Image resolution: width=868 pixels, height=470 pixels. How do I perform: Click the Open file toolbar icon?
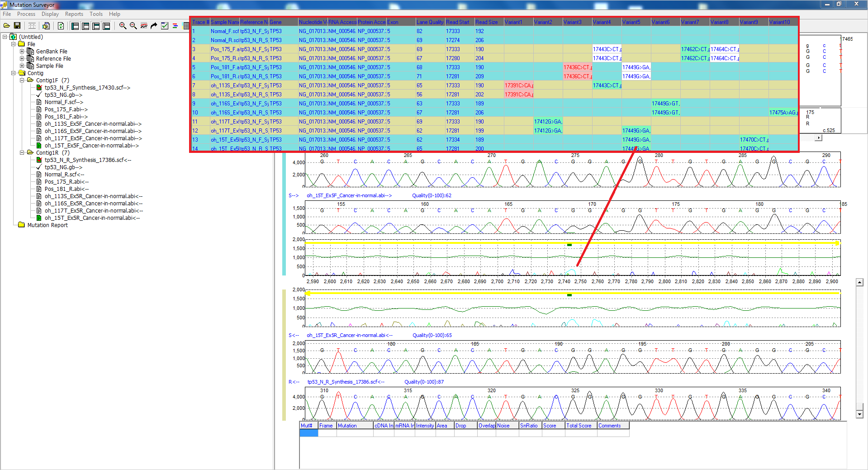(x=6, y=26)
